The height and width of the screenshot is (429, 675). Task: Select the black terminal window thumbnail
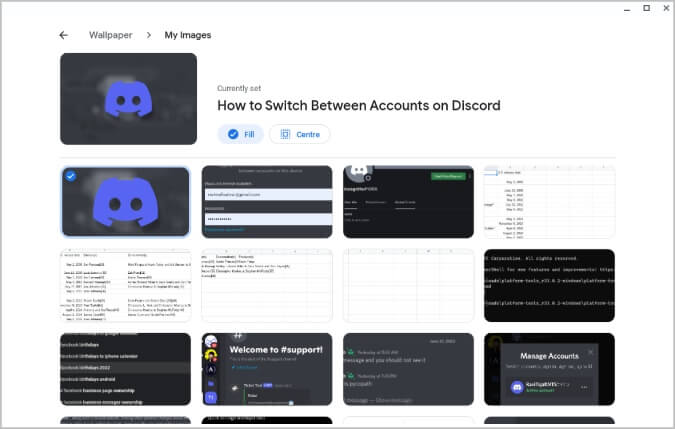tap(550, 285)
